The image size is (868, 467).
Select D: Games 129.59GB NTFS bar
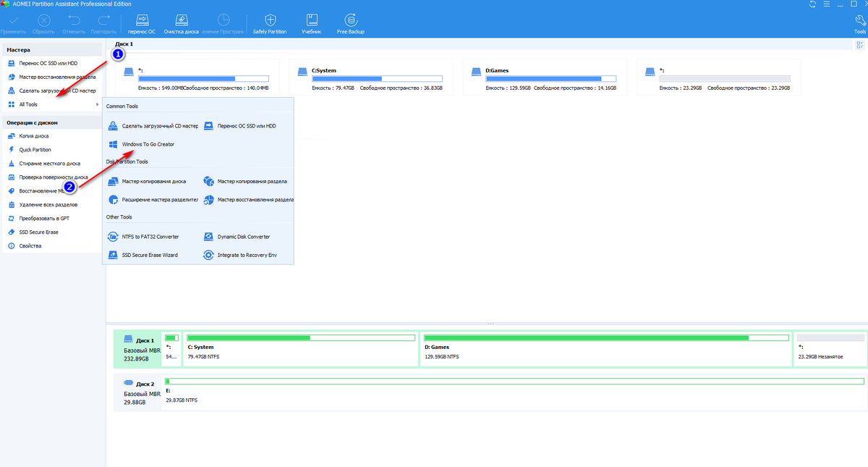pos(606,348)
